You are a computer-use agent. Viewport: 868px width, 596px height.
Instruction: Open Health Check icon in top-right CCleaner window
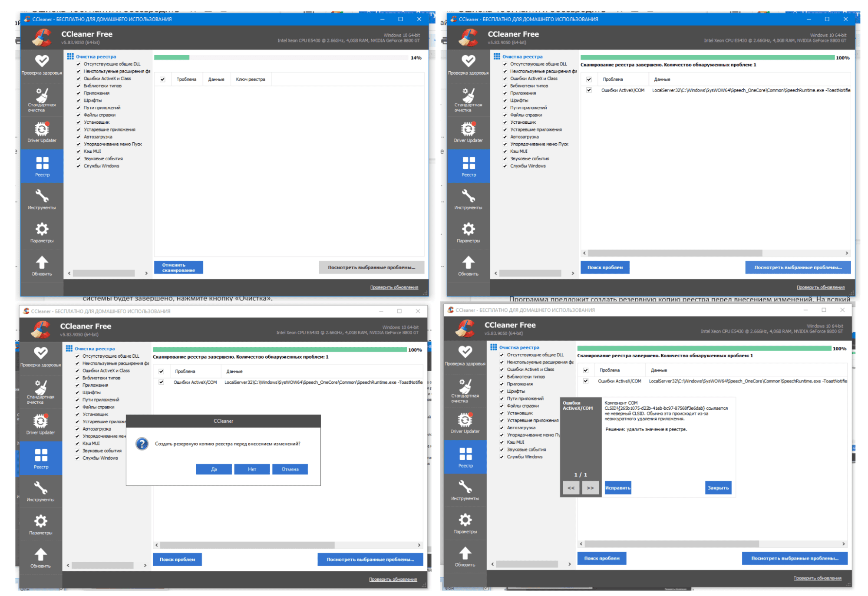pos(468,61)
